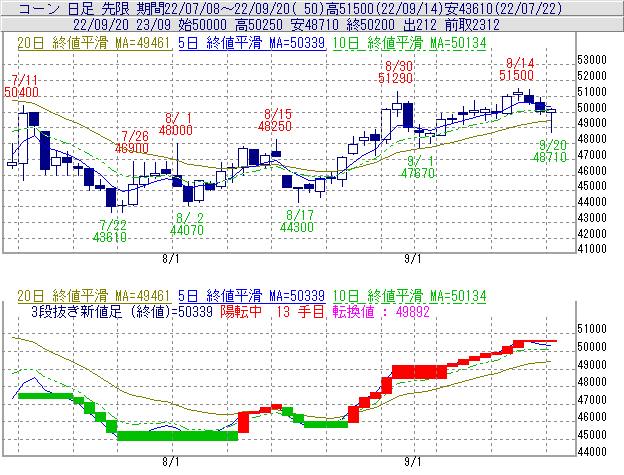Click the 44000 price label on lower chart axis

(x=592, y=452)
